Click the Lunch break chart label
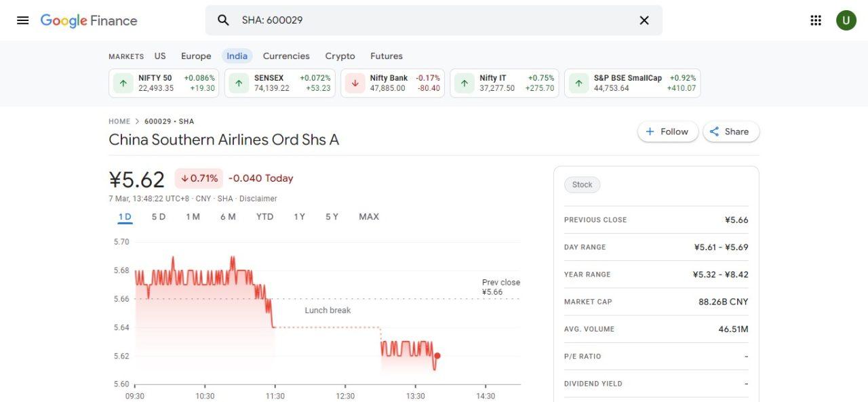Image resolution: width=868 pixels, height=402 pixels. click(x=328, y=310)
